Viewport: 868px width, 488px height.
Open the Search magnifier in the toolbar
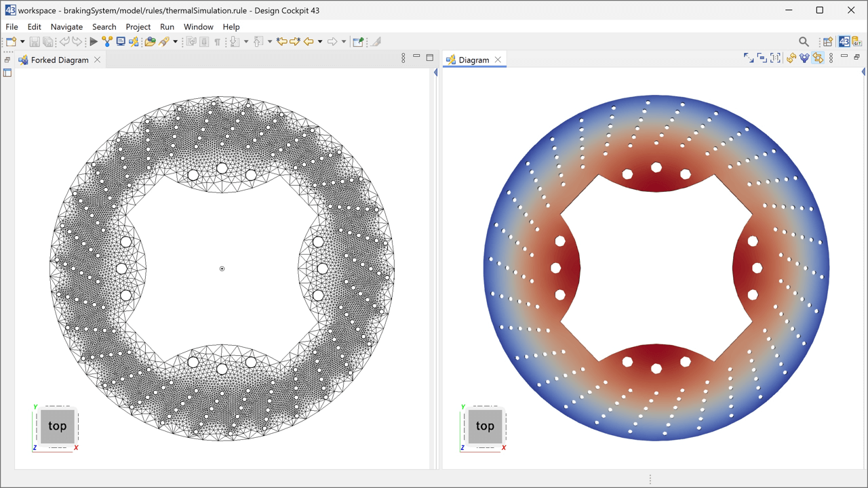[x=804, y=42]
